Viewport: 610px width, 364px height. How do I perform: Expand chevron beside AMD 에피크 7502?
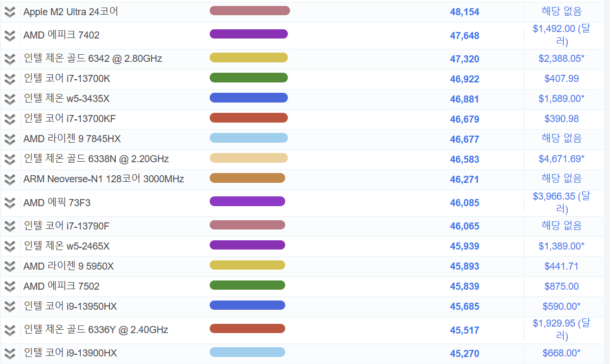pos(10,286)
